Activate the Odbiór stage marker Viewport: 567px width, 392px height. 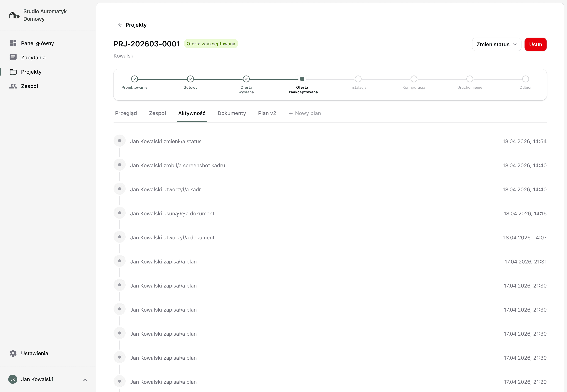[525, 79]
